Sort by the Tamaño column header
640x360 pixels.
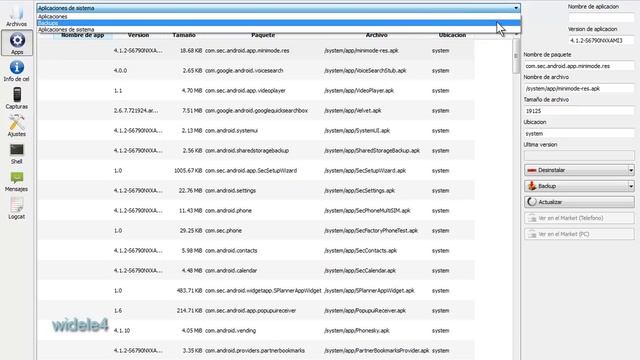pos(184,35)
